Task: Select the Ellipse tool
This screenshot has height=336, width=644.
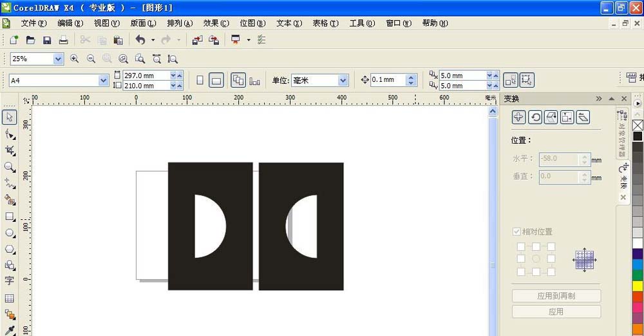Action: coord(10,233)
